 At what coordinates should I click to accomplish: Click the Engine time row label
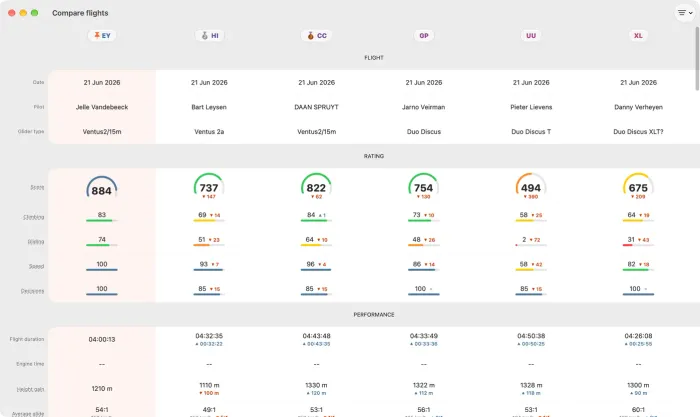point(30,364)
